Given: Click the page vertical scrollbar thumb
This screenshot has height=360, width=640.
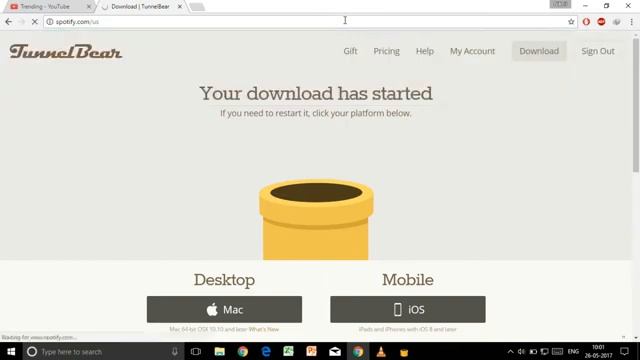Looking at the screenshot, I should tap(636, 105).
